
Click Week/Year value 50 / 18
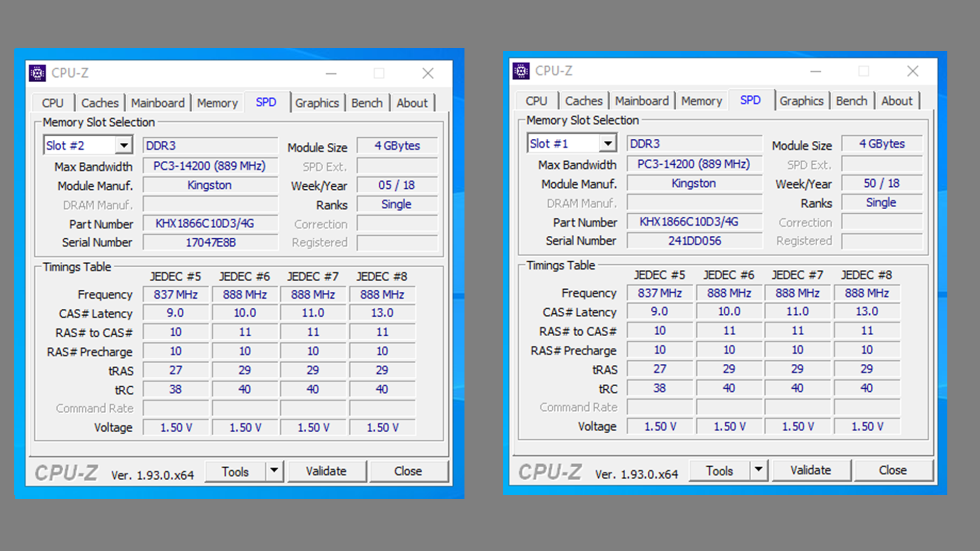pos(881,183)
